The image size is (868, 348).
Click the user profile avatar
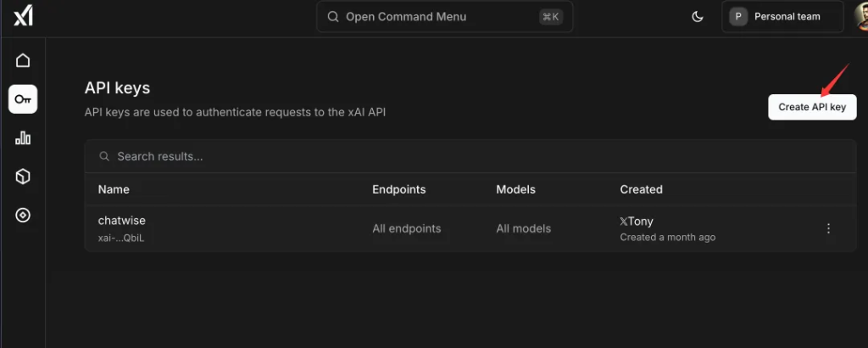(x=861, y=17)
